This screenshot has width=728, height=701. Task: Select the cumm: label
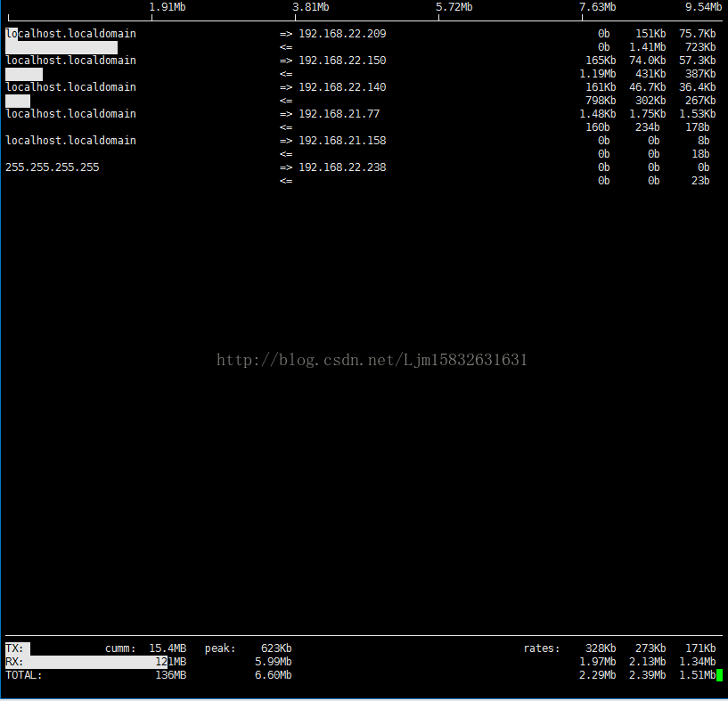[120, 648]
